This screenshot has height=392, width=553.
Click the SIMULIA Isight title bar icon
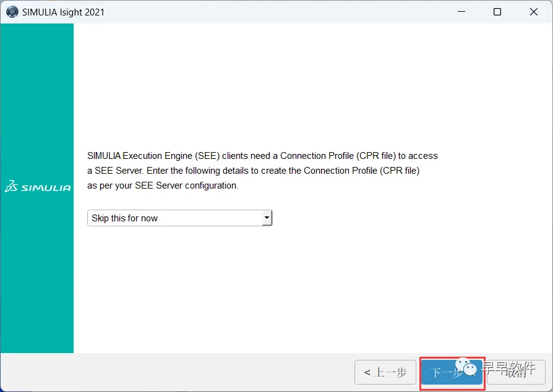[12, 12]
